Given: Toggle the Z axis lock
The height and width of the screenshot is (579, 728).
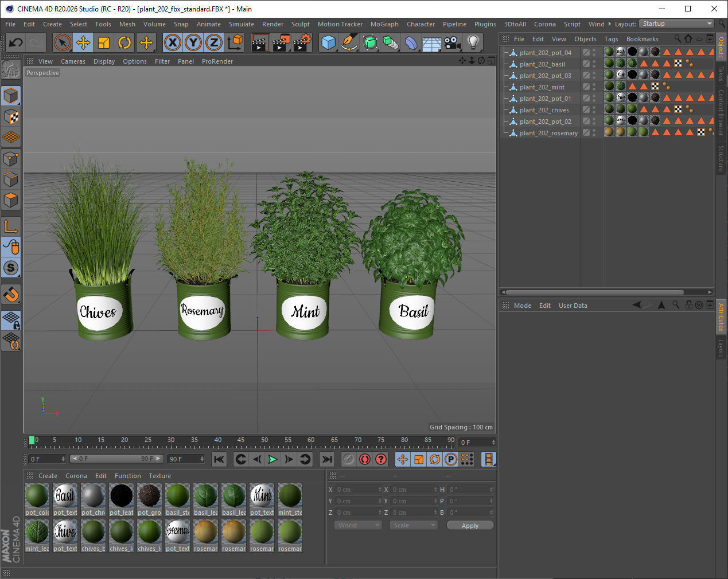Looking at the screenshot, I should pos(214,42).
